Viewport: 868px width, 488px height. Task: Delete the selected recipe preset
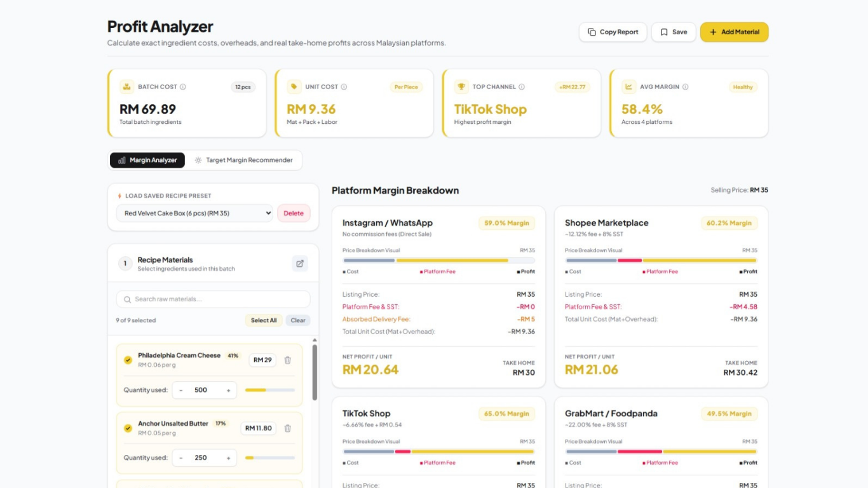294,213
